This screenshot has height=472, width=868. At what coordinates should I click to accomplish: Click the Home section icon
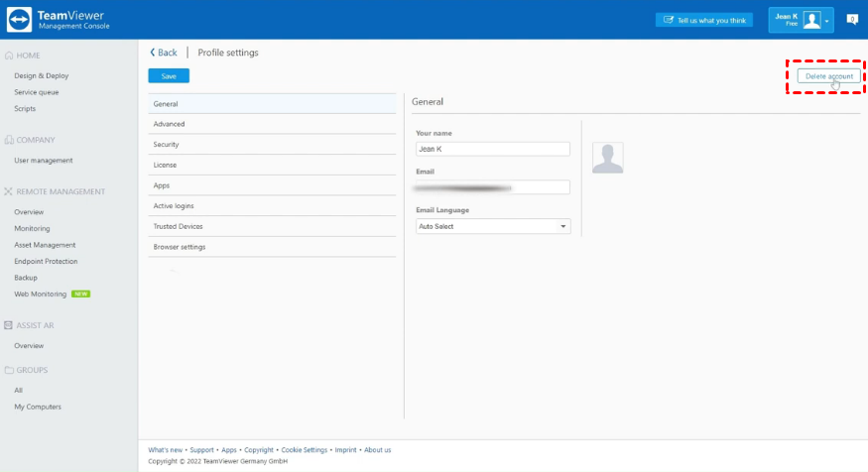coord(9,56)
